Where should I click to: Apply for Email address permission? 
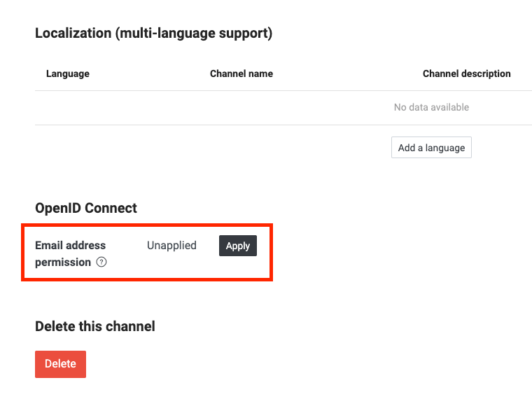(x=238, y=246)
